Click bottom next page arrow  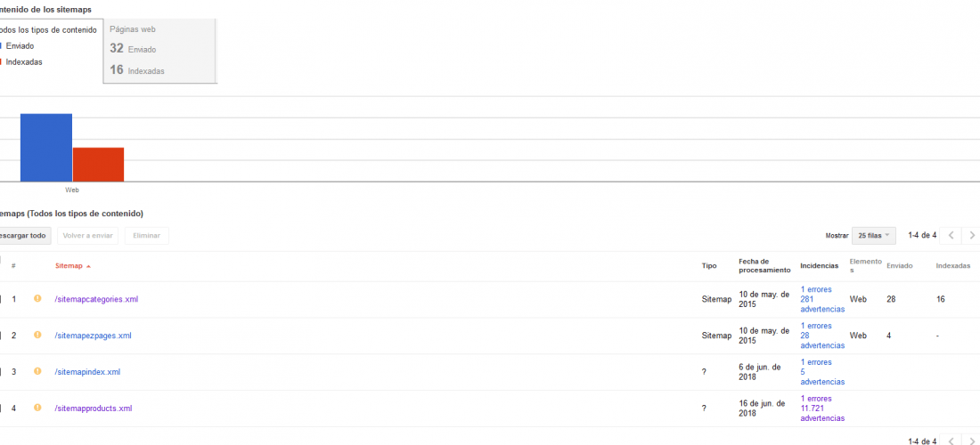click(971, 441)
